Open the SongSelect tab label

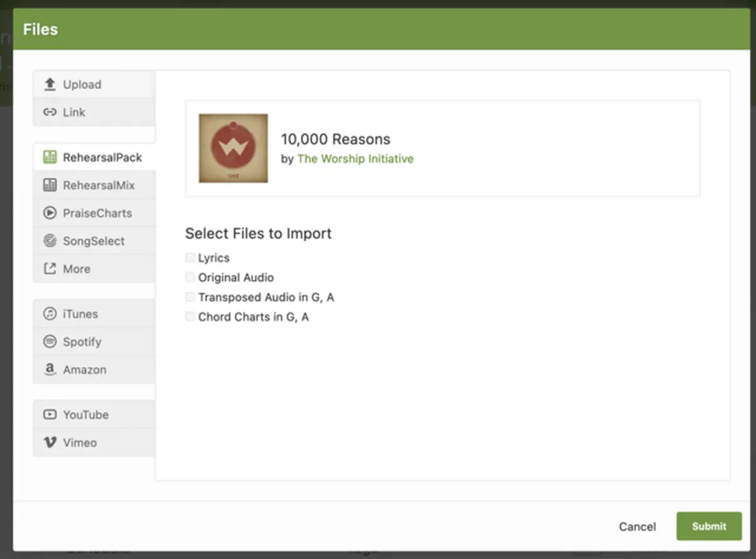point(94,241)
